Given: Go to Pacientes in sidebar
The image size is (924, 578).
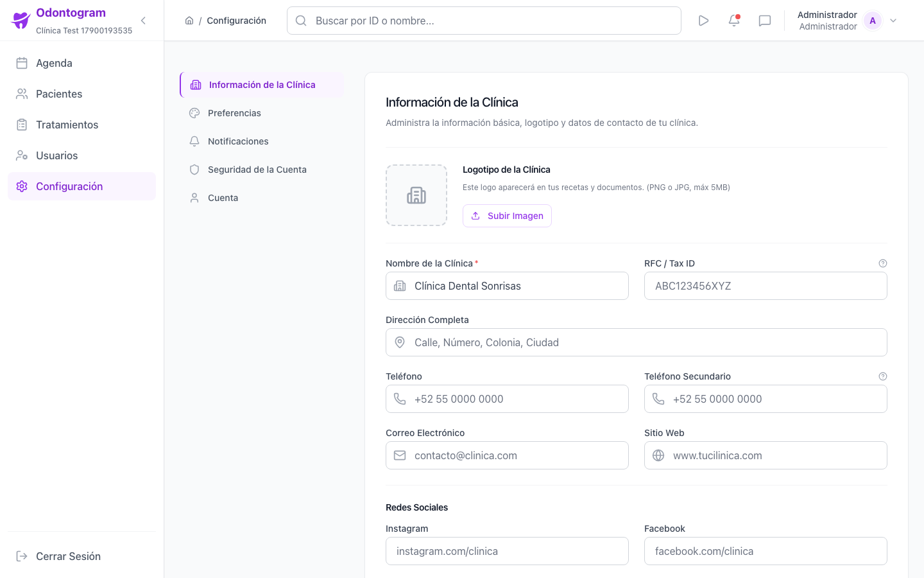Looking at the screenshot, I should pos(81,94).
